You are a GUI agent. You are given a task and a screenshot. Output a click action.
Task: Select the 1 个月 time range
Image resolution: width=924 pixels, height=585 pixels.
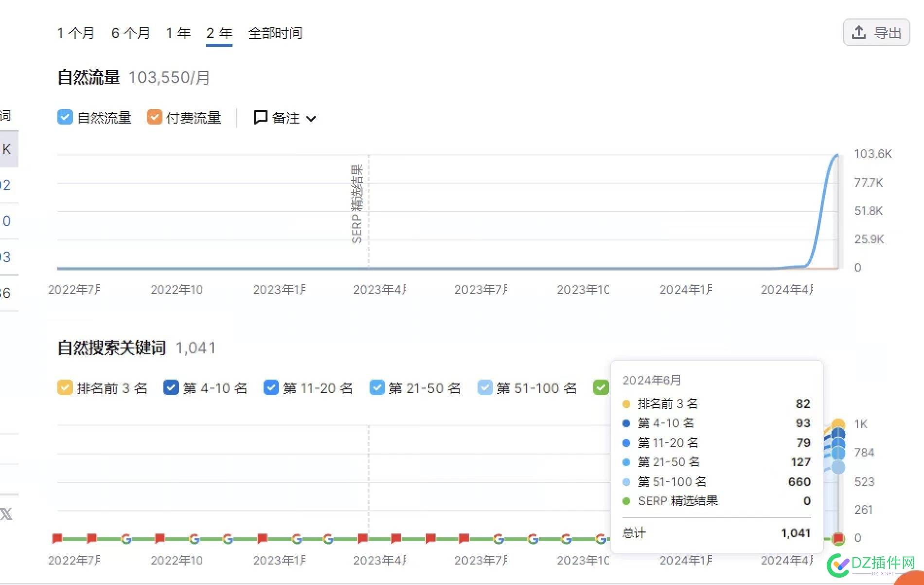tap(76, 33)
